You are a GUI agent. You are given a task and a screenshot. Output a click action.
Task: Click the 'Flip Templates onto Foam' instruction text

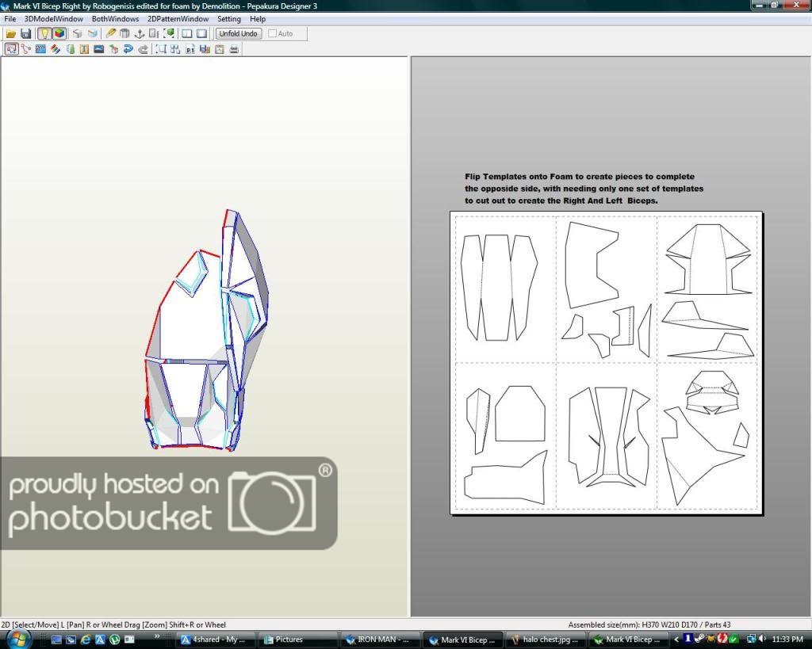point(584,189)
